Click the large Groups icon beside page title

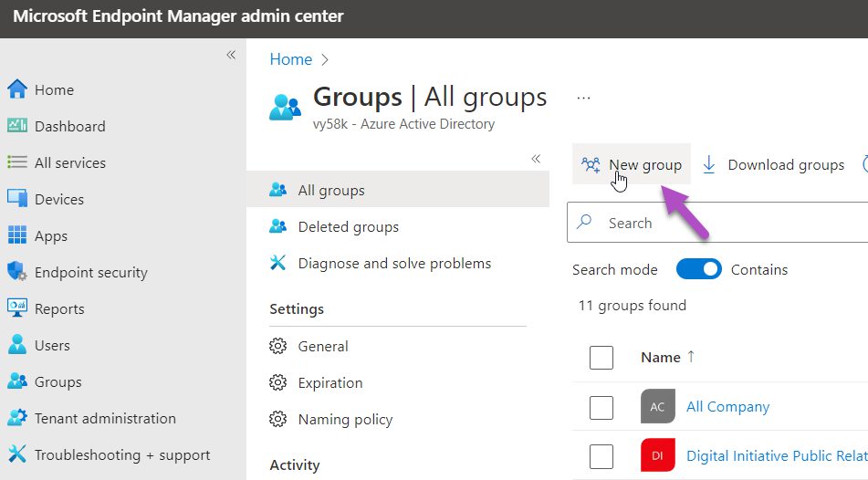[x=285, y=107]
